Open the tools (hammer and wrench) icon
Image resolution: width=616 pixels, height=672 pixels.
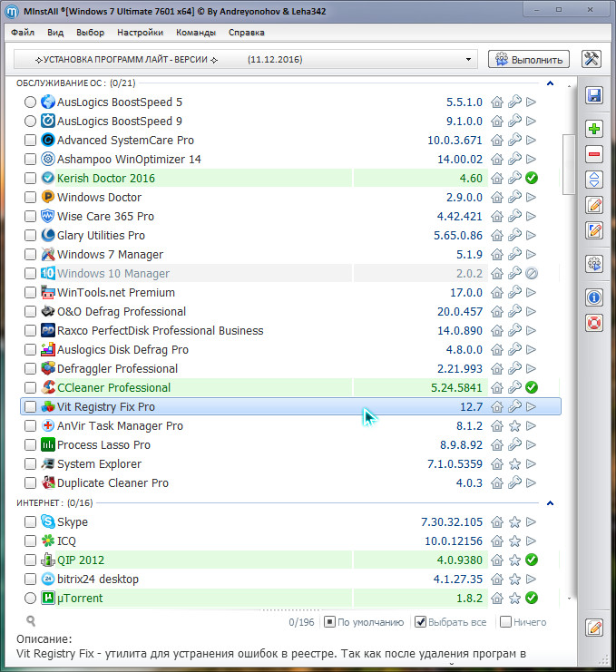[x=592, y=59]
